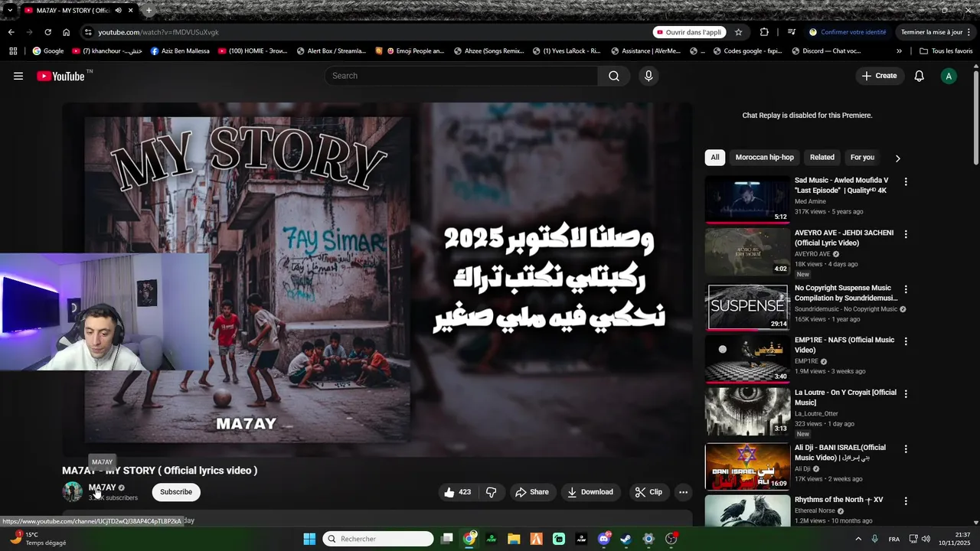
Task: Open MA7AY channel name link
Action: [x=102, y=487]
